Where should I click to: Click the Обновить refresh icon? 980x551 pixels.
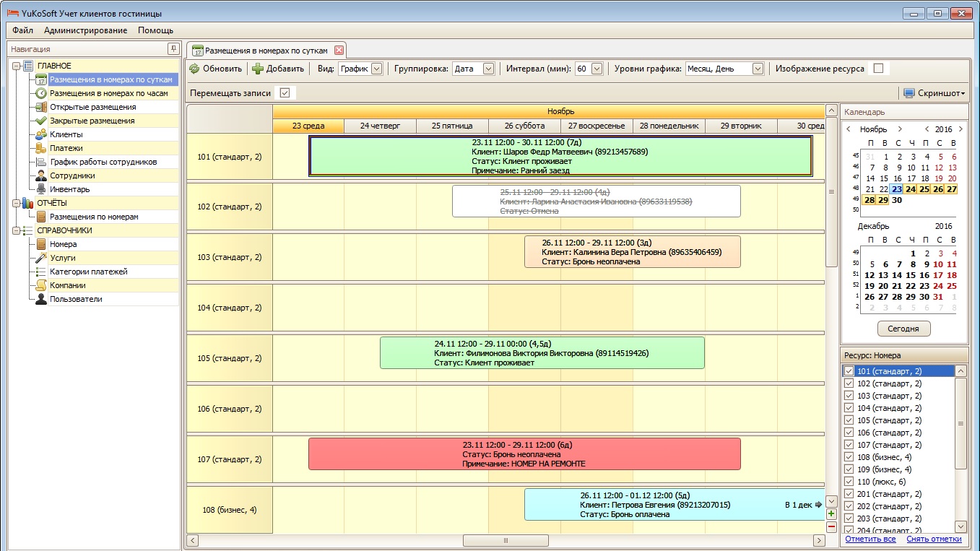click(194, 69)
